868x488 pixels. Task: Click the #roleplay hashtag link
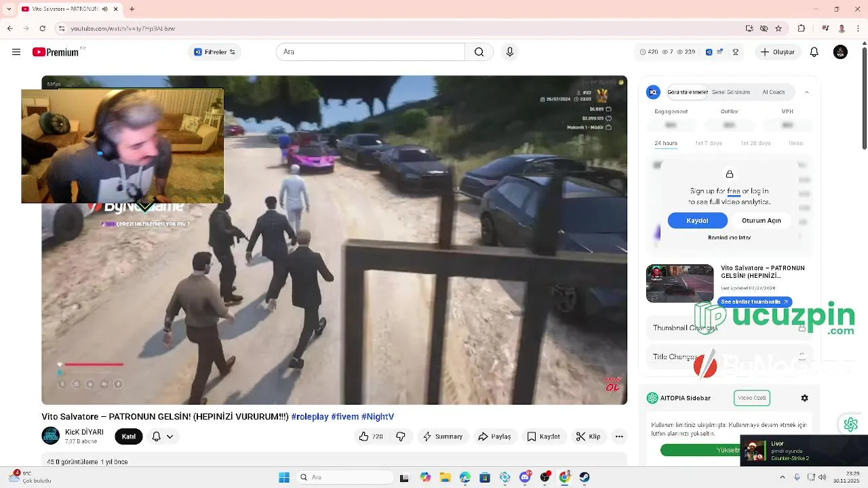(310, 417)
